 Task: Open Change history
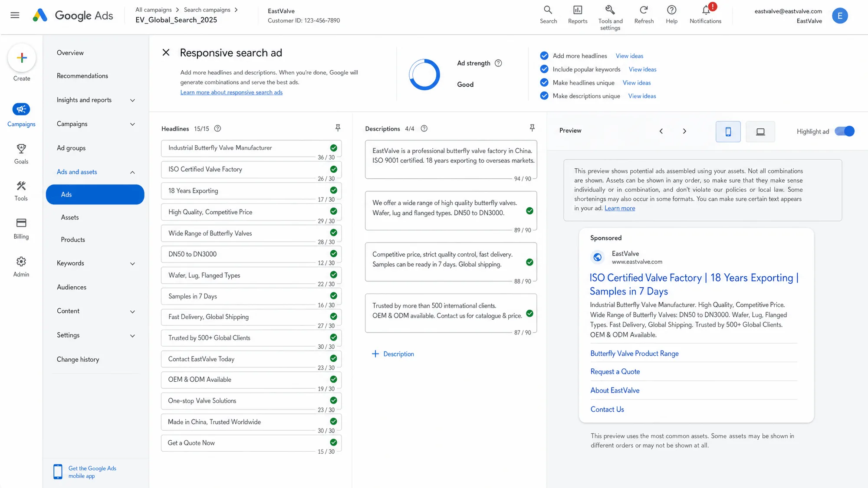point(78,359)
